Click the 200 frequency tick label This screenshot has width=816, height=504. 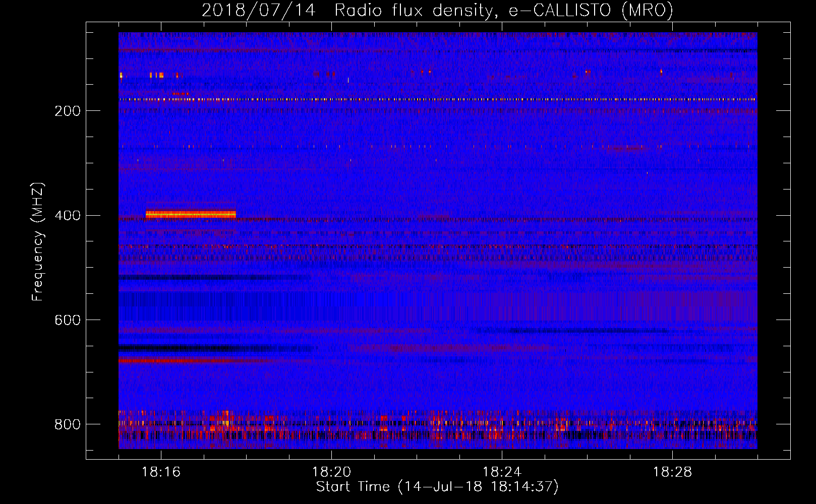(68, 111)
